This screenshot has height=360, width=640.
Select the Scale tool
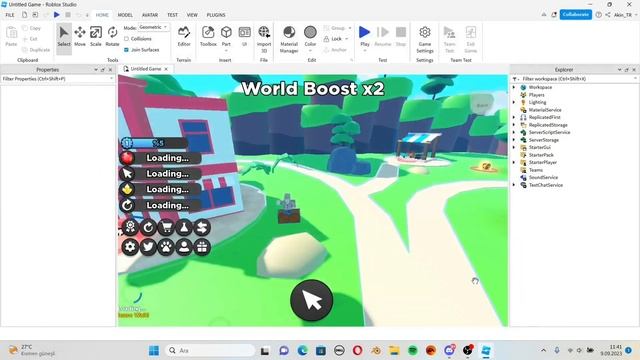(96, 36)
